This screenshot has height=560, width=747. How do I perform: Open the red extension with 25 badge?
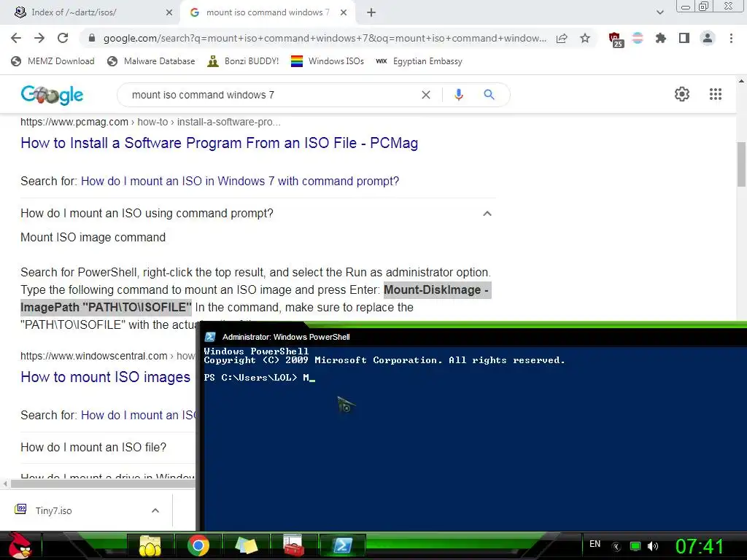(x=616, y=39)
